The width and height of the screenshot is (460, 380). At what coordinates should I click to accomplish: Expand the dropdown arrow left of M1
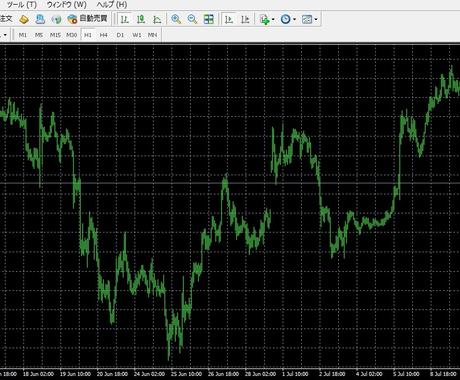pyautogui.click(x=5, y=35)
